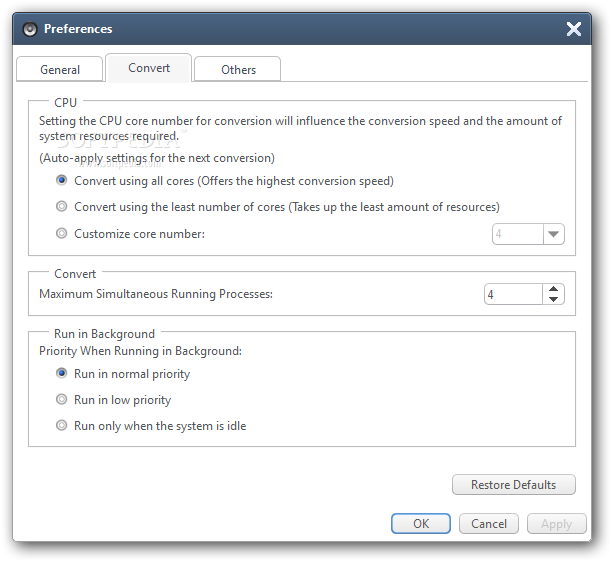Click the Restore Defaults button
This screenshot has height=562, width=612.
[x=513, y=485]
